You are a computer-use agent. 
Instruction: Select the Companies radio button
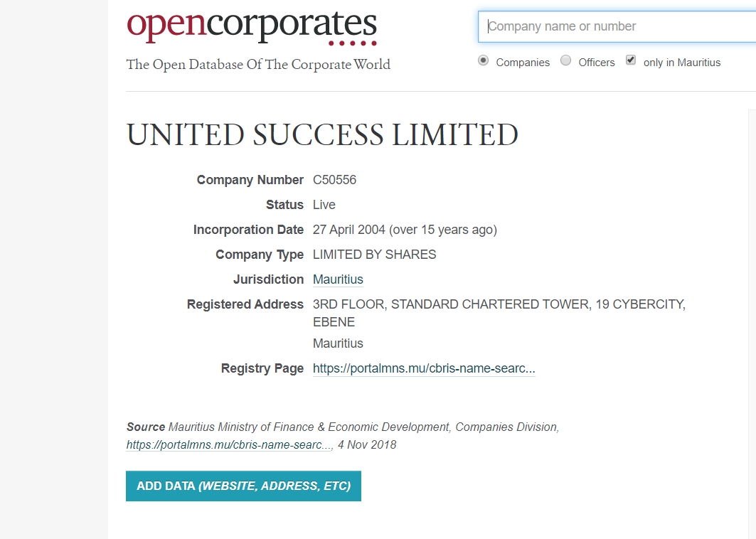[484, 61]
